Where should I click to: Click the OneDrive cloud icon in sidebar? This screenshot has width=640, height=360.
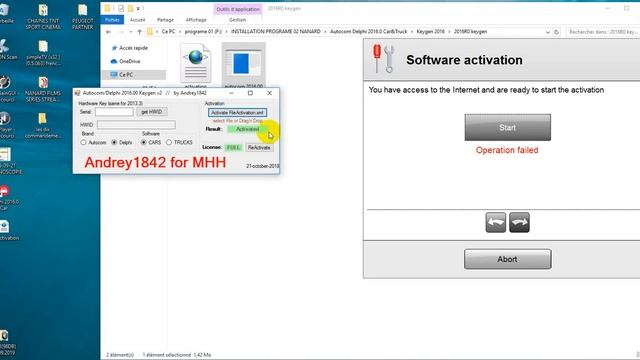tap(114, 61)
